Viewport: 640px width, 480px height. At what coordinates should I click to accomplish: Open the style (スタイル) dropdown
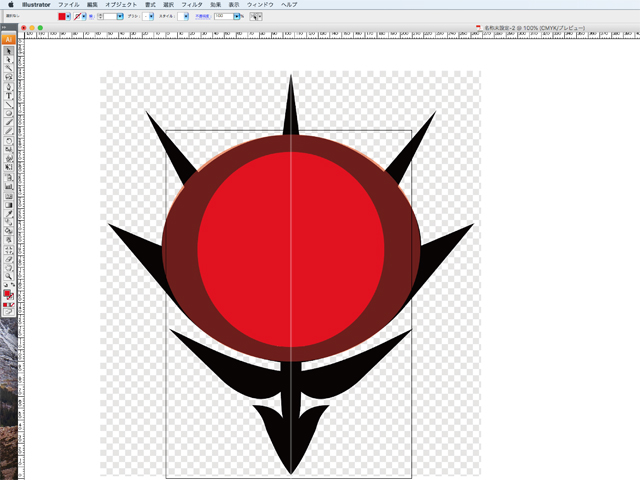(186, 16)
